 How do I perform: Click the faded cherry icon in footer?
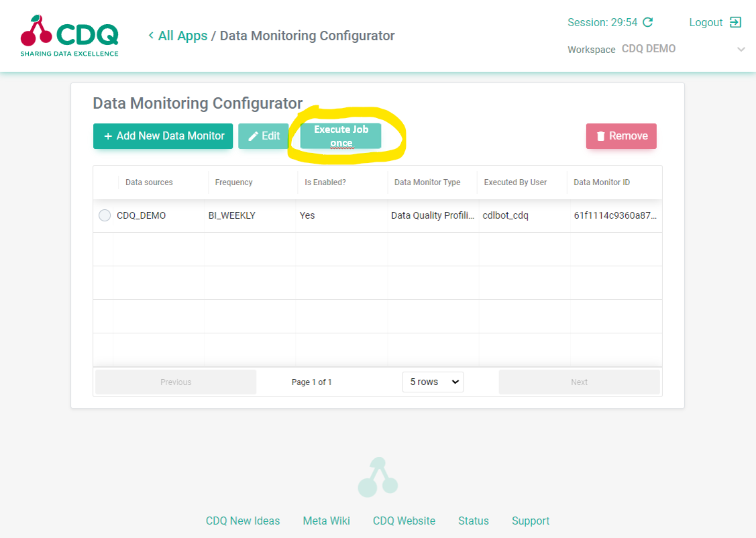point(378,478)
